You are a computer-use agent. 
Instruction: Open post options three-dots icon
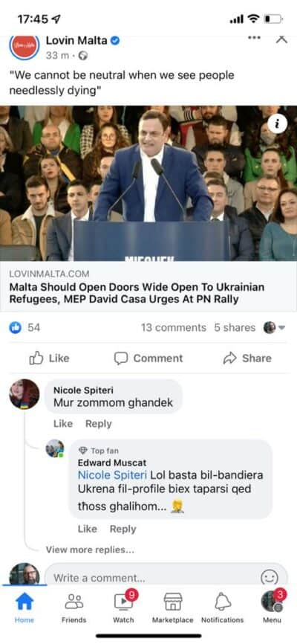pos(254,38)
